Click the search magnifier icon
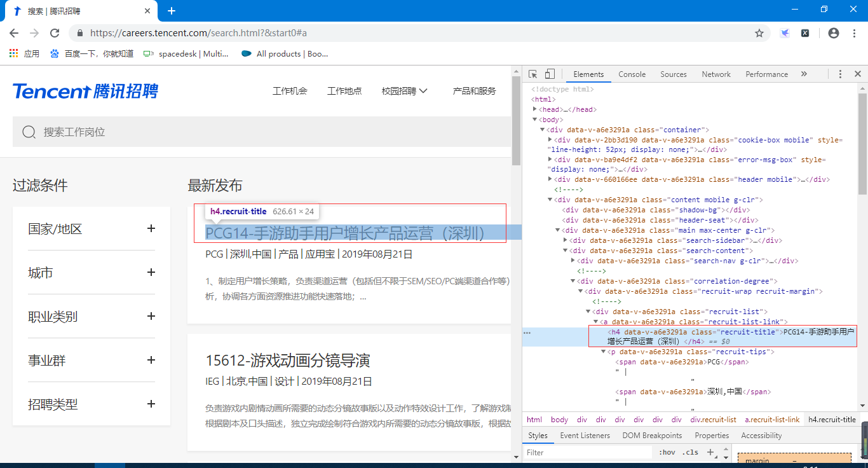Image resolution: width=868 pixels, height=468 pixels. (x=29, y=132)
